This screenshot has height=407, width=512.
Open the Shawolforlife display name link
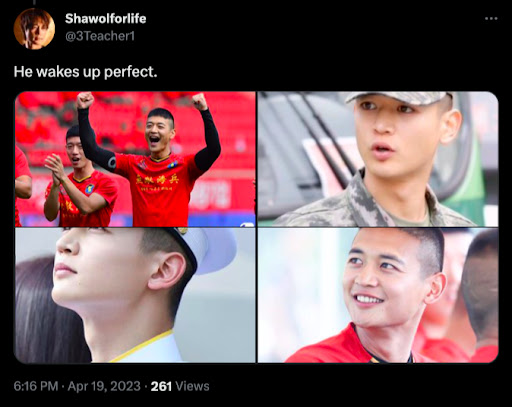click(105, 19)
